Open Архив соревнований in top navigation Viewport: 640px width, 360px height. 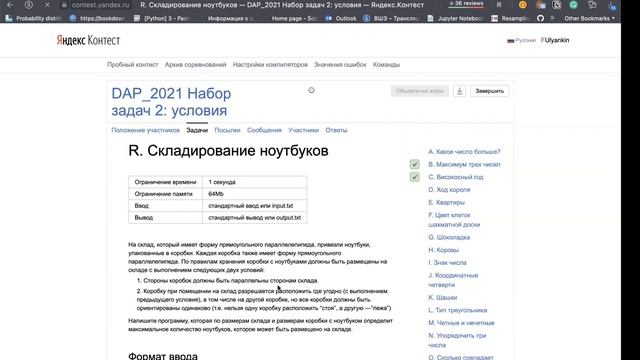coord(196,64)
